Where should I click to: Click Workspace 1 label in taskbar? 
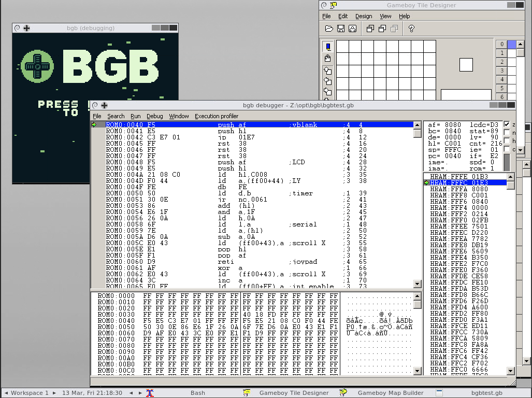[30, 393]
